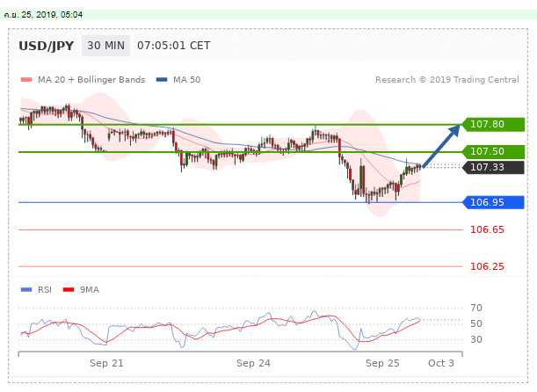Click the date text at the top left
Screen dimensions: 537x392
[x=43, y=15]
